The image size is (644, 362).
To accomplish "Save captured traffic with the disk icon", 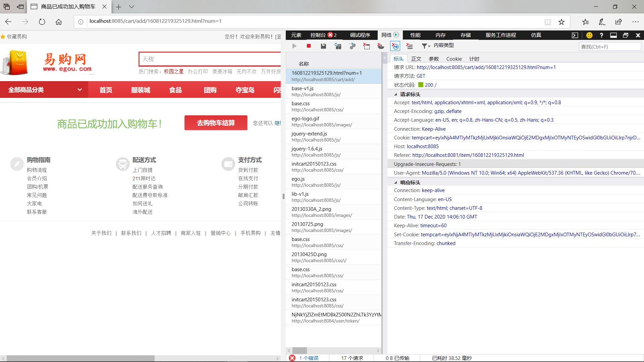I will [x=323, y=46].
